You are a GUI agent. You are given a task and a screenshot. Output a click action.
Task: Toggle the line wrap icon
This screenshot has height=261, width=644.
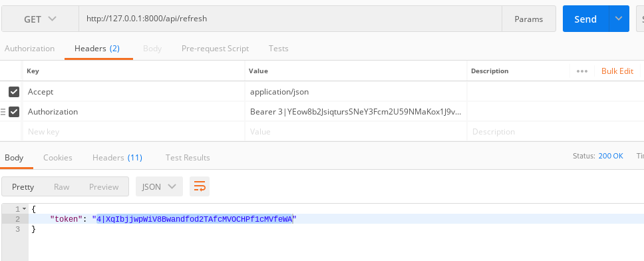coord(200,186)
